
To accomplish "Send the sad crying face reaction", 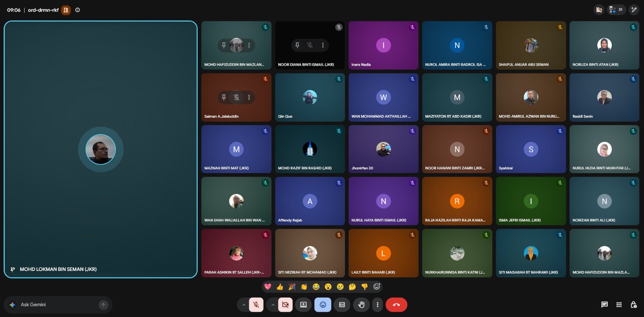I will click(x=340, y=286).
